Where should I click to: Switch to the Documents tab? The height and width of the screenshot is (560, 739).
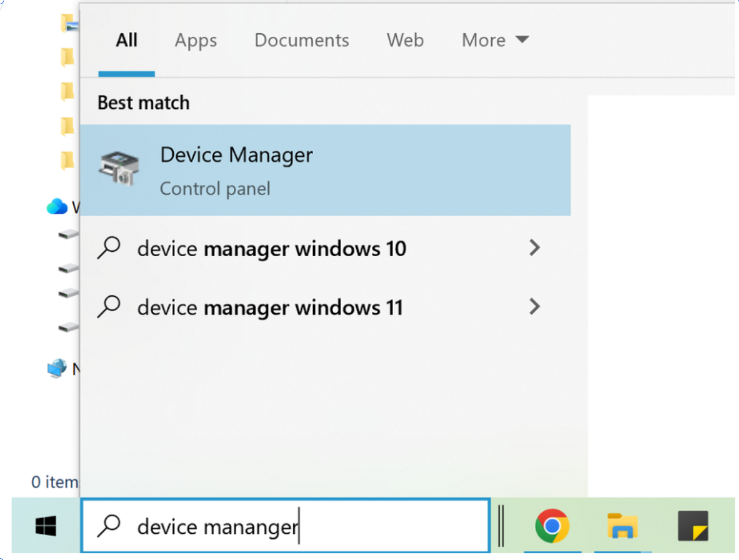click(302, 41)
